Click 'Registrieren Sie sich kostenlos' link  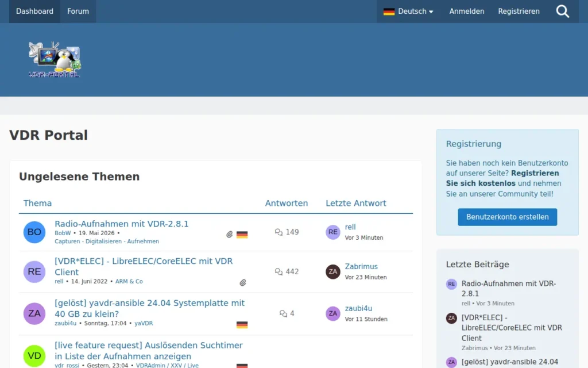click(x=502, y=178)
